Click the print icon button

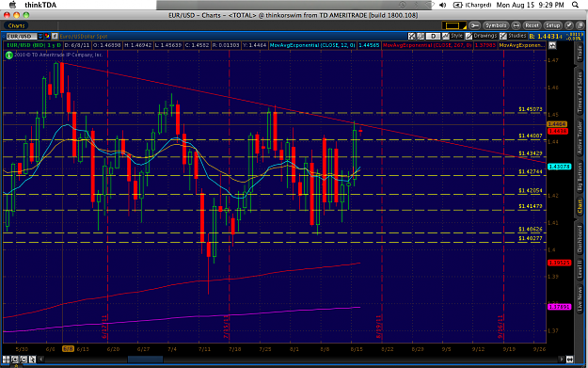click(516, 25)
